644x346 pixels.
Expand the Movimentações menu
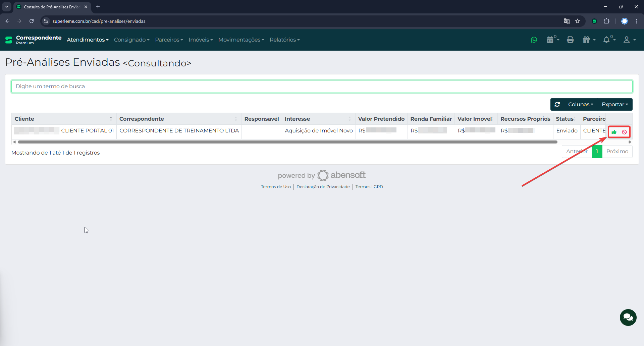coord(241,40)
